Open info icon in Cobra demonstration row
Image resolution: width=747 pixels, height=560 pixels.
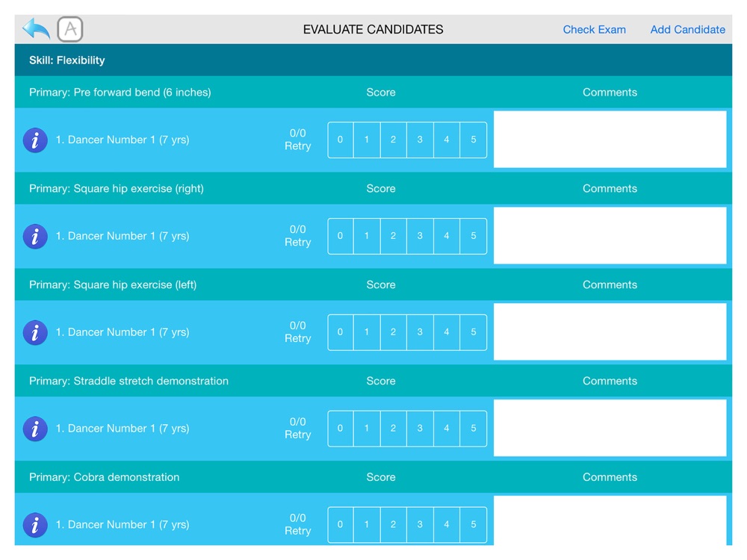(x=35, y=525)
